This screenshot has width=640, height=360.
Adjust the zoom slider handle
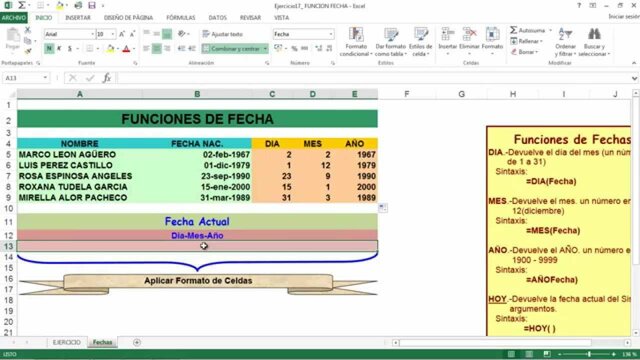click(589, 354)
